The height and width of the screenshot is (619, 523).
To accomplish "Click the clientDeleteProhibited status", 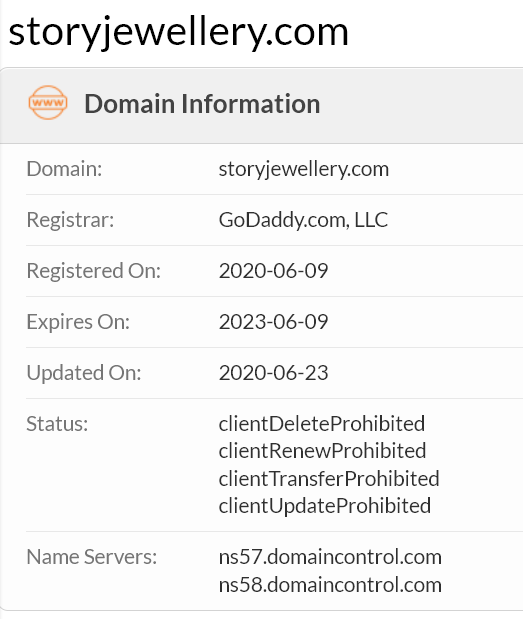I will coord(322,424).
